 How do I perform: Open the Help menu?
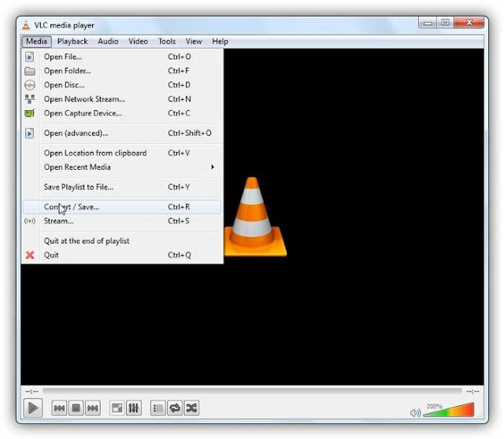point(220,42)
